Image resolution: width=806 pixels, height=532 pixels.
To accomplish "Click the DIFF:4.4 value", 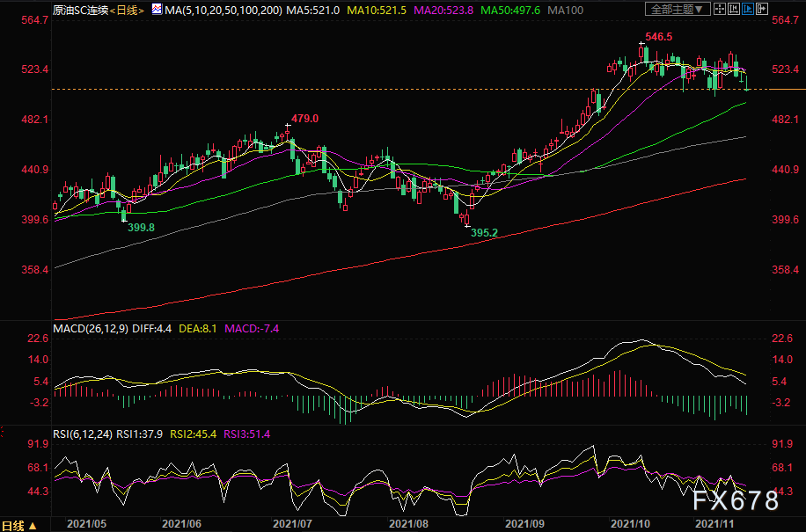I will click(151, 329).
